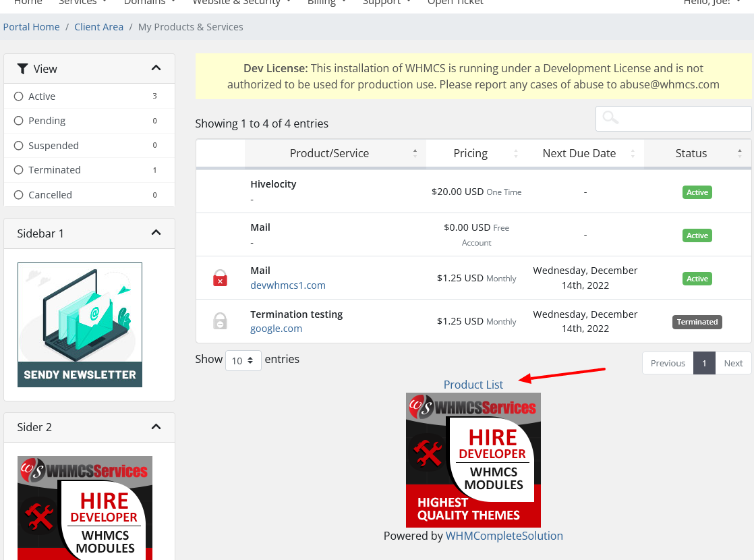Click the $20.00 USD One Time price
The width and height of the screenshot is (754, 560).
coord(477,192)
